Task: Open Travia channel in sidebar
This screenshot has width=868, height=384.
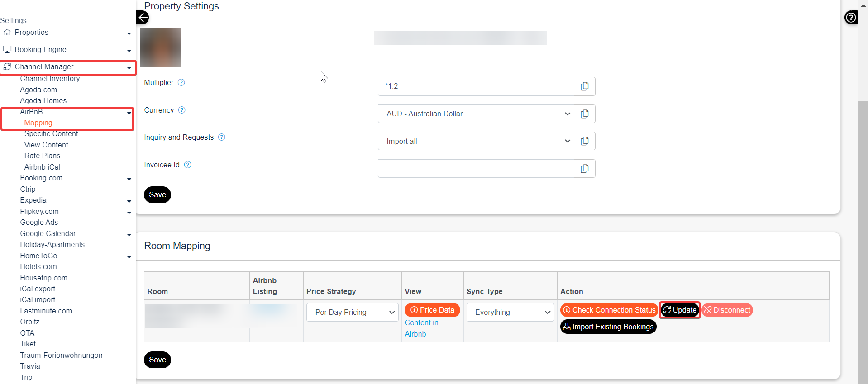Action: (30, 366)
